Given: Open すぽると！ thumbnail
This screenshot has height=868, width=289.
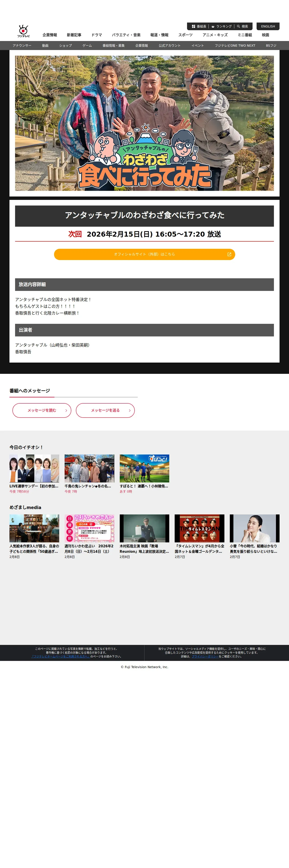Looking at the screenshot, I should click(x=144, y=468).
